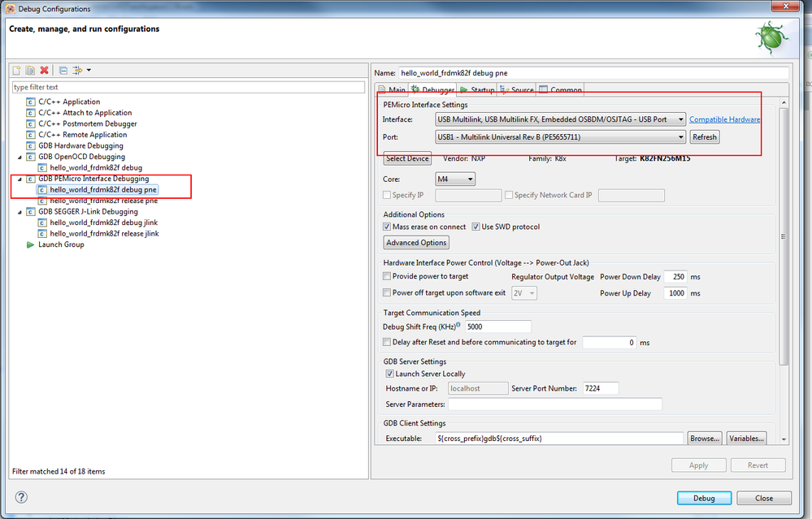Image resolution: width=812 pixels, height=519 pixels.
Task: Click the C/C++ Application type icon
Action: (31, 102)
